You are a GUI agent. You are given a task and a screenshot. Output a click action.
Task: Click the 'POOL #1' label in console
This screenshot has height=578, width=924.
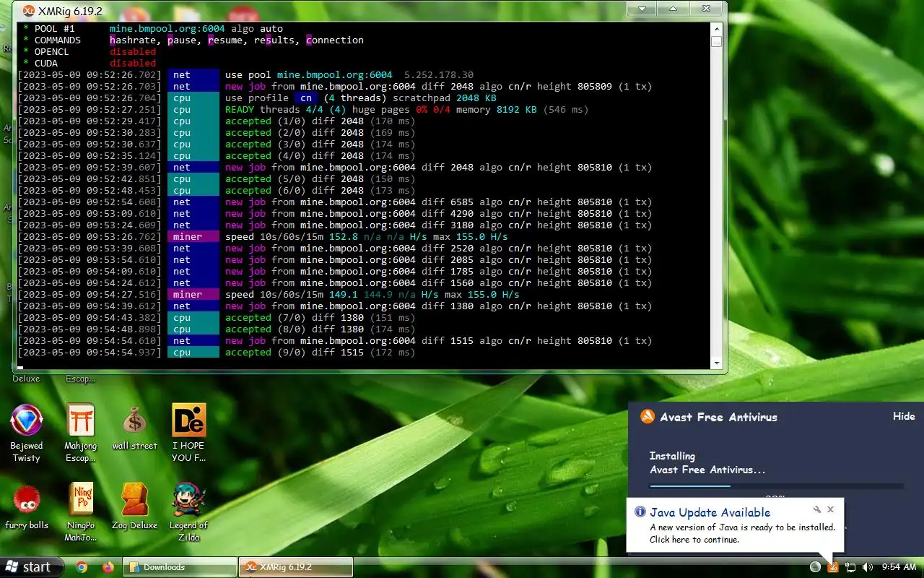[55, 29]
